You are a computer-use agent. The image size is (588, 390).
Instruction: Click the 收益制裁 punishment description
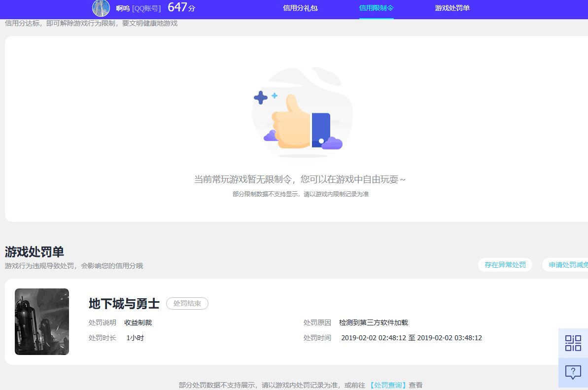(x=138, y=322)
